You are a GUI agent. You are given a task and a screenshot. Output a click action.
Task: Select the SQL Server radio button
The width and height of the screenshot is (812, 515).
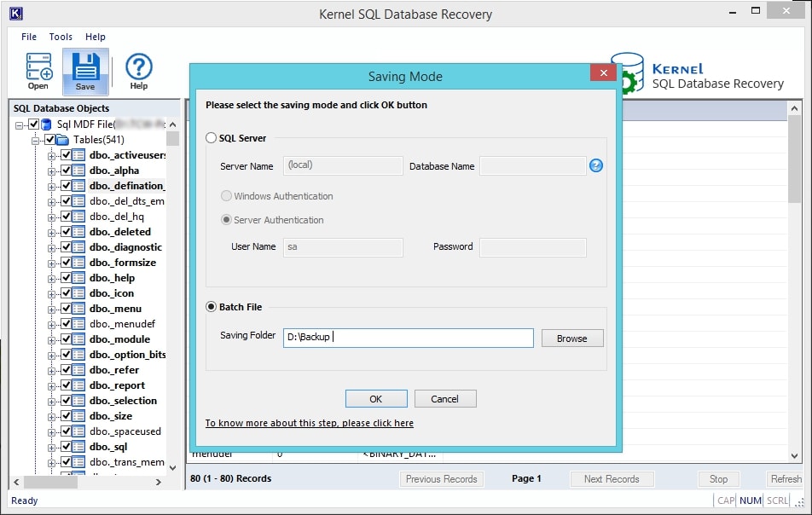pos(212,138)
